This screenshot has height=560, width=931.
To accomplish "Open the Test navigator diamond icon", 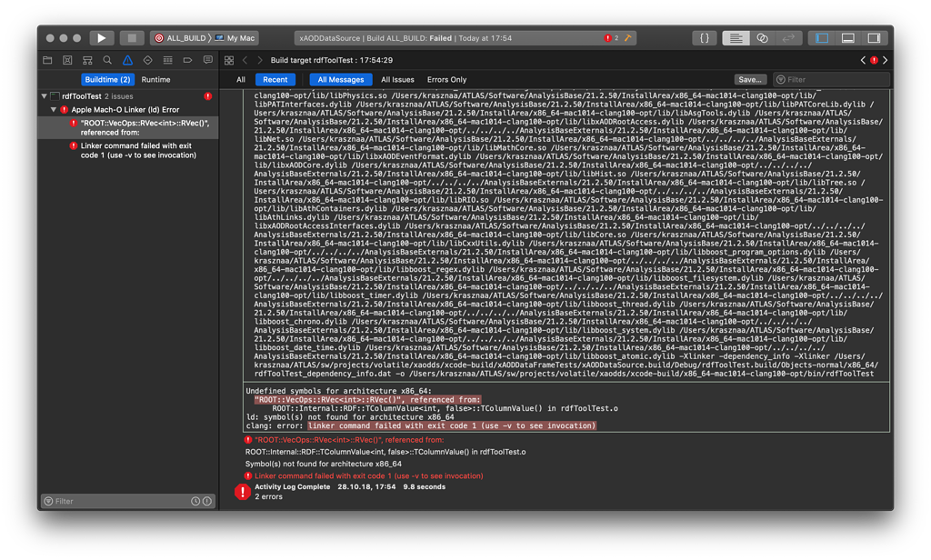I will [x=148, y=60].
